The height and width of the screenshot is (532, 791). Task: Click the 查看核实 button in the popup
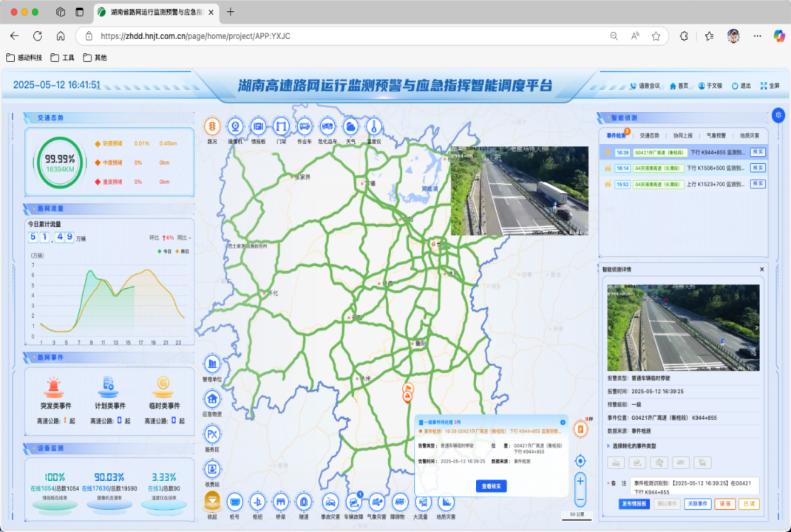[x=491, y=485]
